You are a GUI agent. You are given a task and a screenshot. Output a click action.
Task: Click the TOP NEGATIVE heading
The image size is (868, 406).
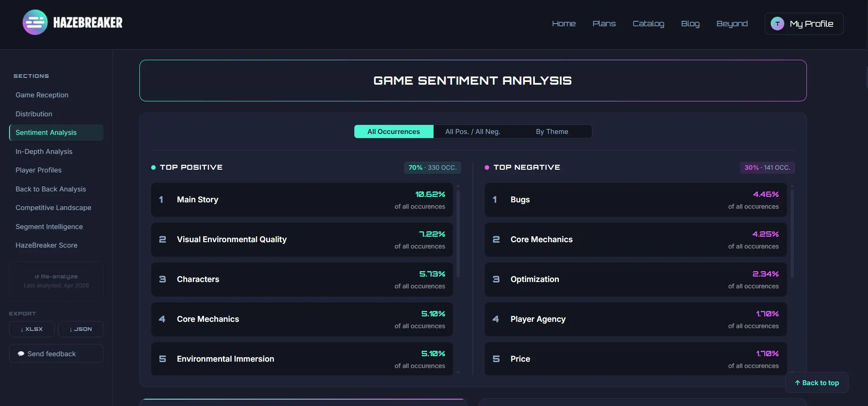pos(527,167)
